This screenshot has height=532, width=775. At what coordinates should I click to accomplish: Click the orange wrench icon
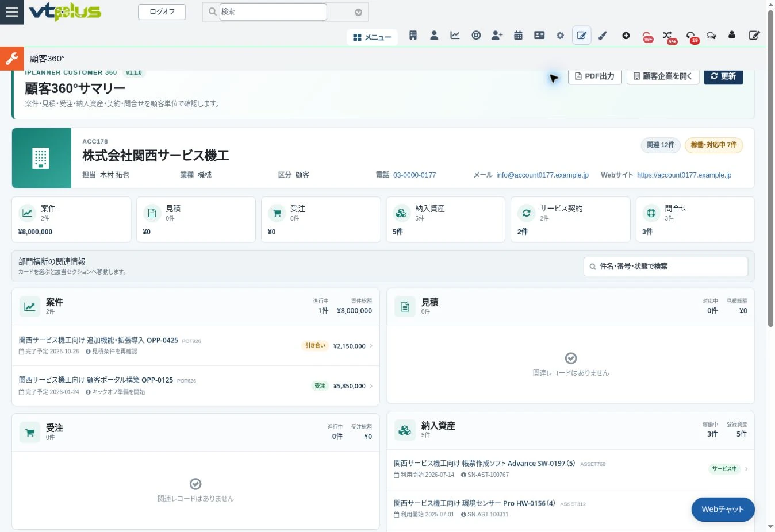click(x=11, y=58)
